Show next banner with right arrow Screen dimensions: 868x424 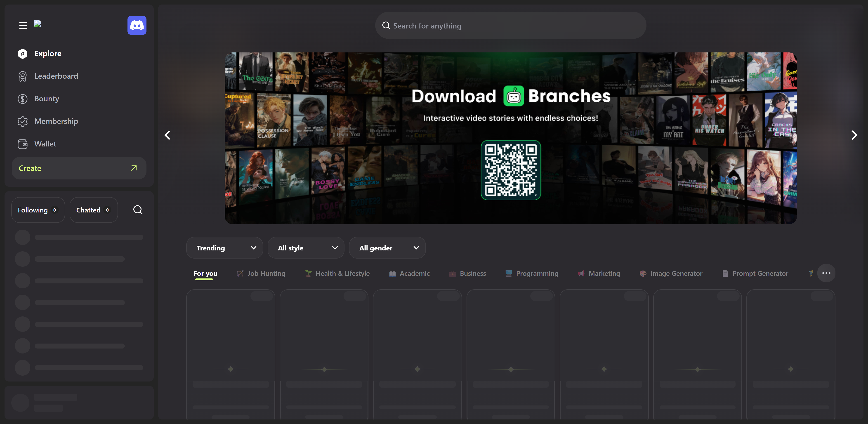[854, 135]
